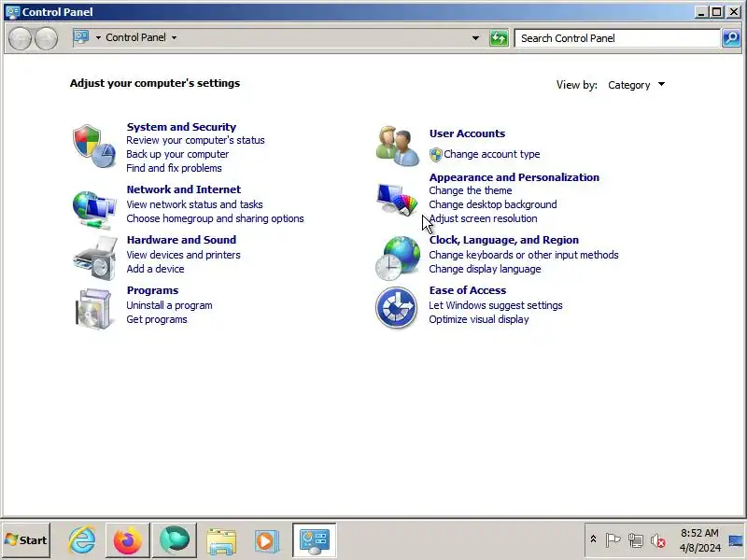Click the Back navigation arrow
Viewport: 747px width, 560px height.
point(21,38)
